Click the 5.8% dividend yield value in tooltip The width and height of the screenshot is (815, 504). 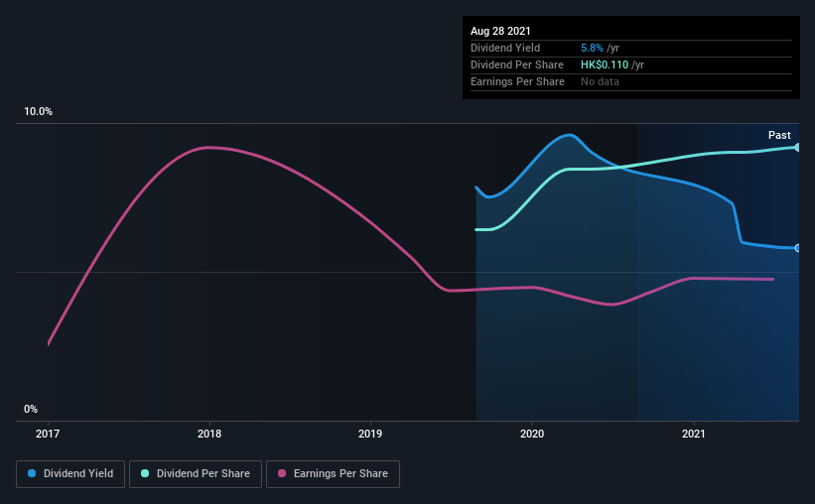point(592,48)
